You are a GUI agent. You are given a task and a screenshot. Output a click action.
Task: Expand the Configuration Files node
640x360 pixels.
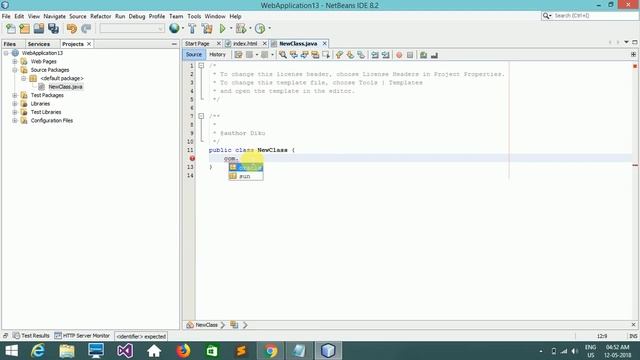[x=15, y=121]
